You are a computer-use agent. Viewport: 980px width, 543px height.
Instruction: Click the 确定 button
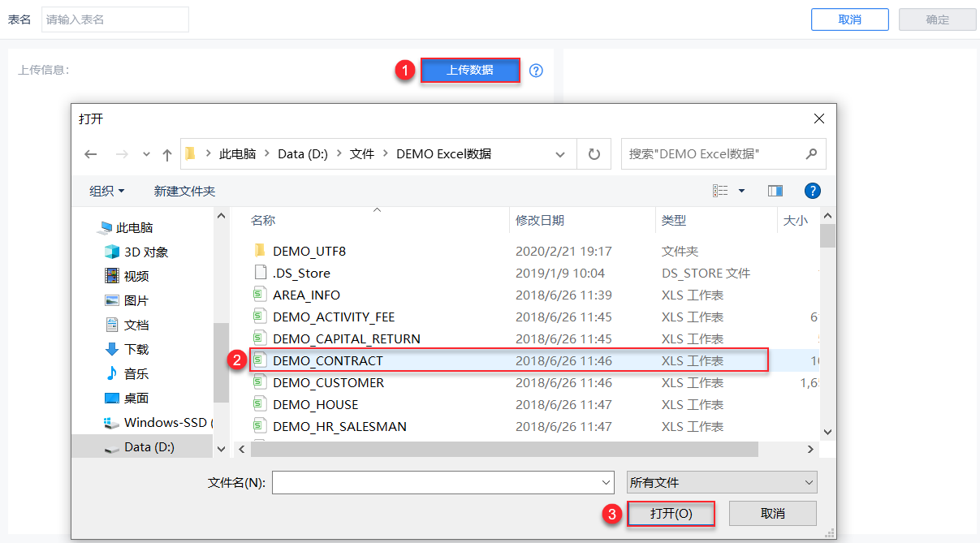tap(938, 19)
